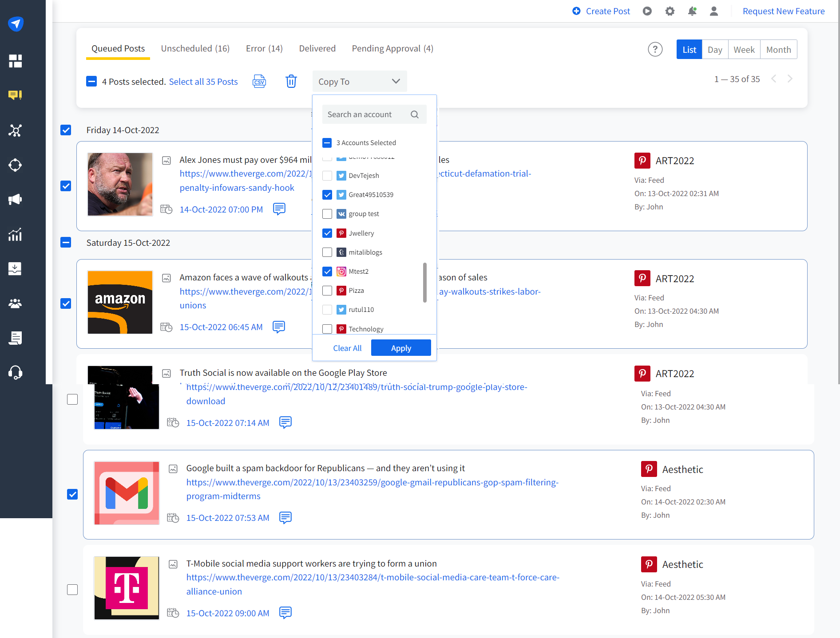840x638 pixels.
Task: Open the settings gear icon
Action: pos(670,11)
